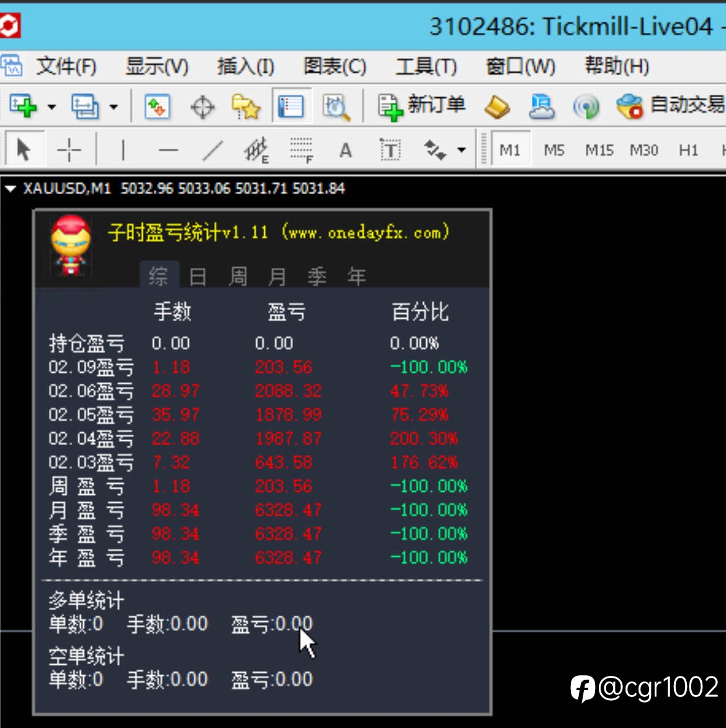Select the trendline tool
Screen dimensions: 726x728
pos(213,151)
